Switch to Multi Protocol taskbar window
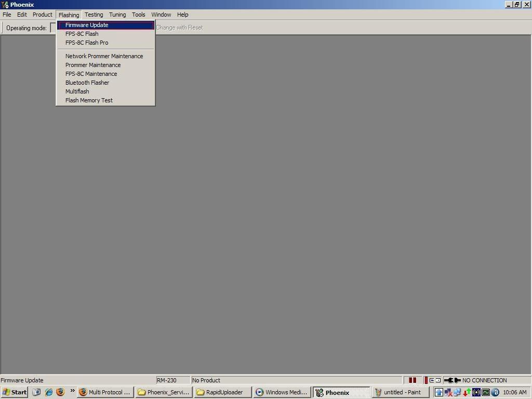 click(105, 392)
